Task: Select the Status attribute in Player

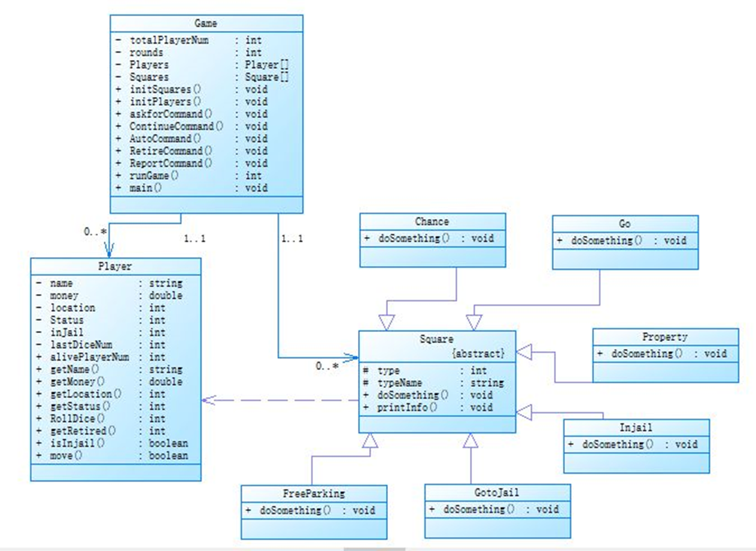Action: tap(66, 320)
